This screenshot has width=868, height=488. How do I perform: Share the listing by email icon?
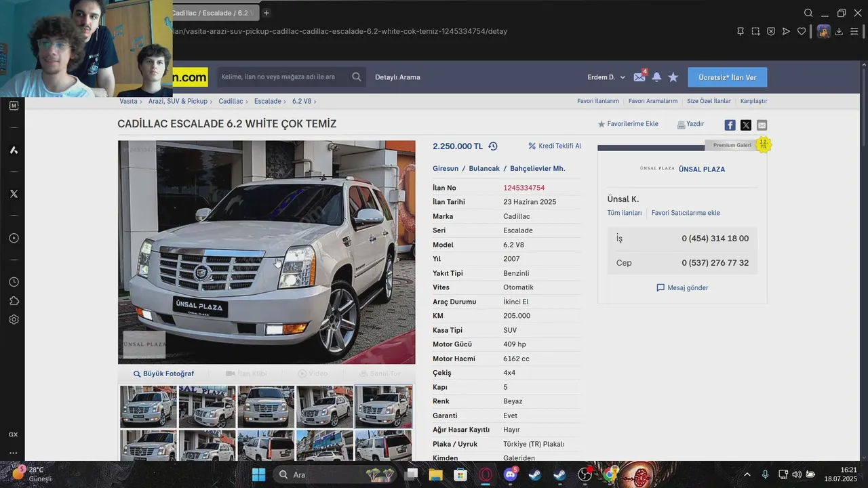pyautogui.click(x=762, y=125)
